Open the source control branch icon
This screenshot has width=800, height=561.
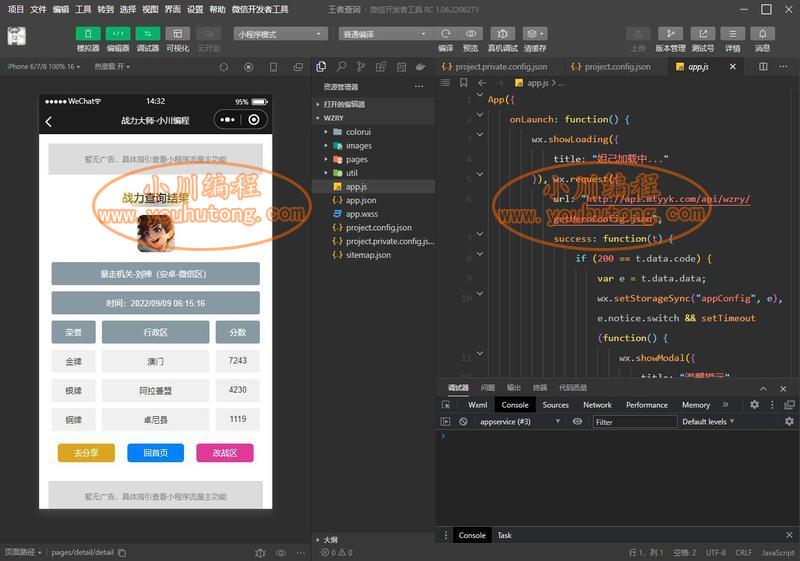point(361,67)
